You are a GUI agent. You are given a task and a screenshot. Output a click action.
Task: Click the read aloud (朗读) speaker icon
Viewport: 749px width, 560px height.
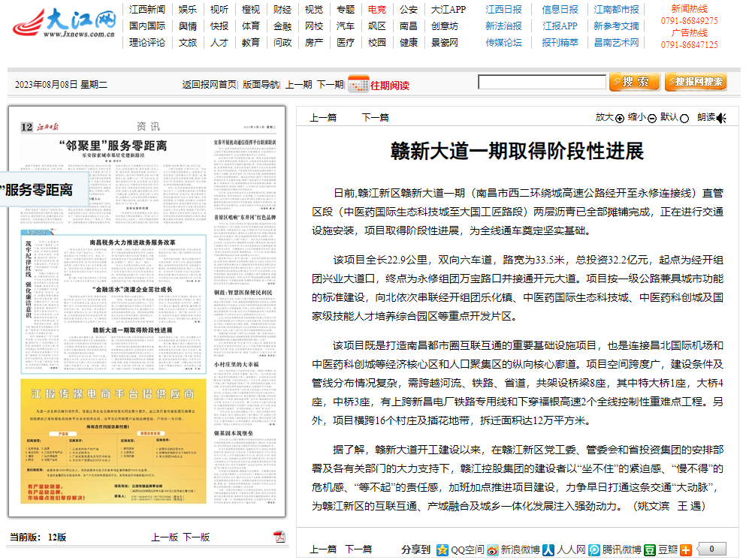click(721, 118)
